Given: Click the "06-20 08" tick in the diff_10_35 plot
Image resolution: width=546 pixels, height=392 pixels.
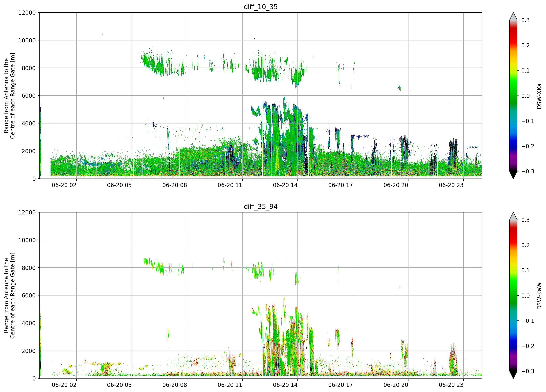Looking at the screenshot, I should click(x=175, y=185).
